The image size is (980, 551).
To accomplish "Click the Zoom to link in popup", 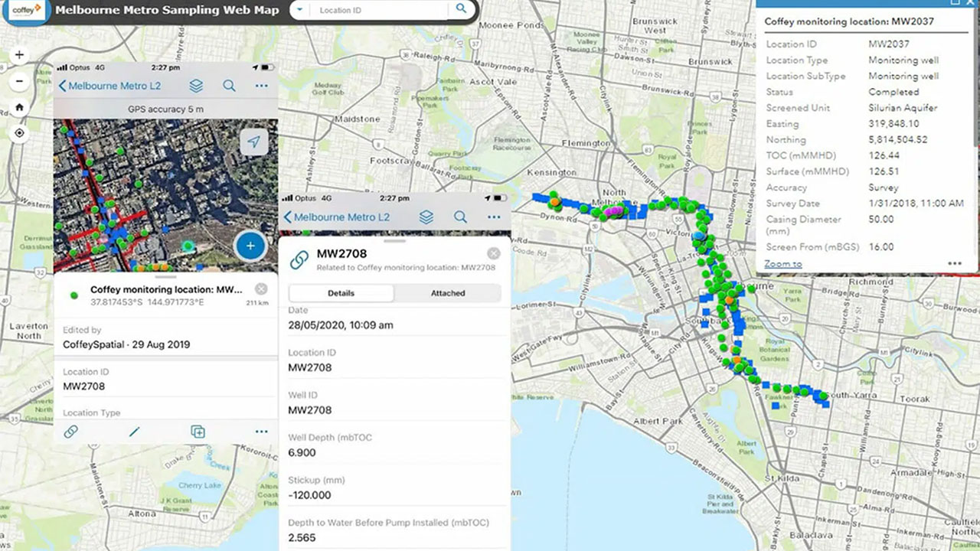I will click(x=783, y=263).
